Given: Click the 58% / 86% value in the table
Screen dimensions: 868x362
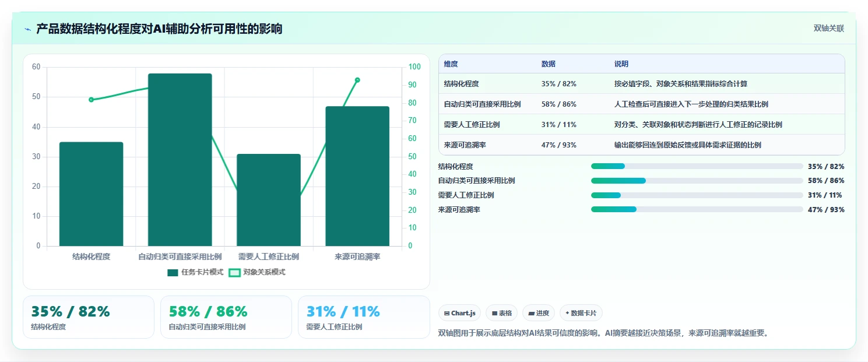Looking at the screenshot, I should click(558, 104).
